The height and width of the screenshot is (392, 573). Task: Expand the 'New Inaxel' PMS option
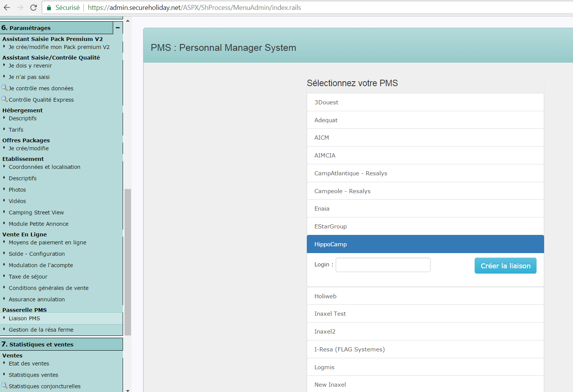click(x=425, y=384)
